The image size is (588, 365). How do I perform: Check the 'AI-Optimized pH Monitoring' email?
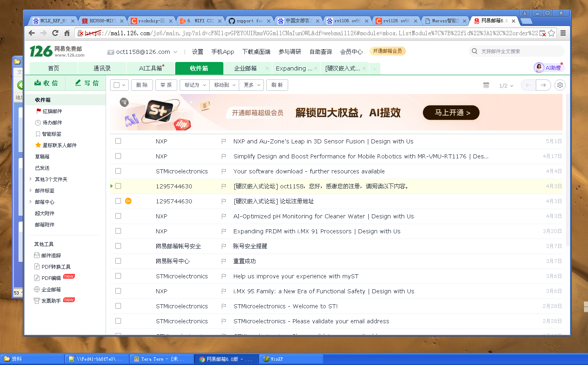click(118, 216)
